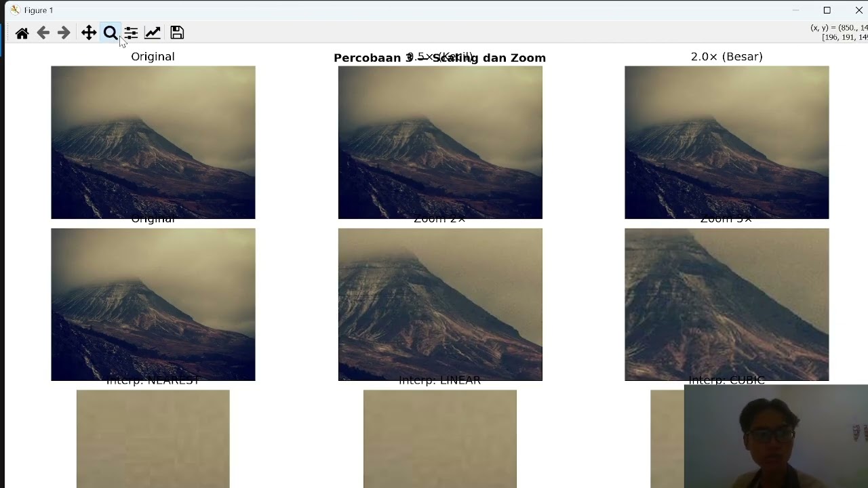Click the top-row 'Original' subplot title
The image size is (868, 488).
pos(153,56)
